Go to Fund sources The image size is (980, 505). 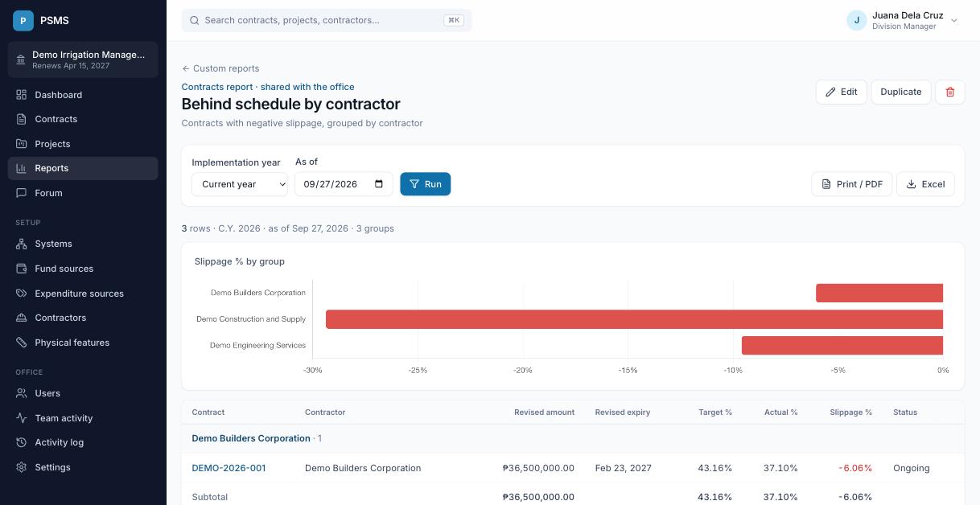pyautogui.click(x=83, y=269)
